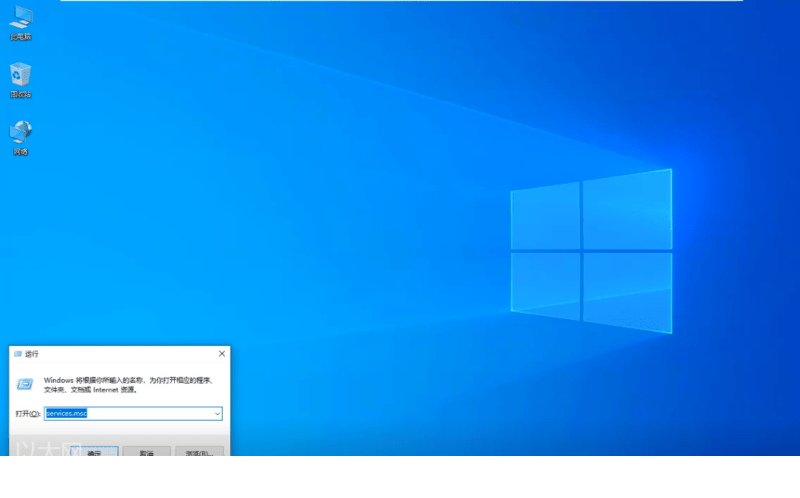Close the Run dialog with X
800x498 pixels.
tap(221, 353)
